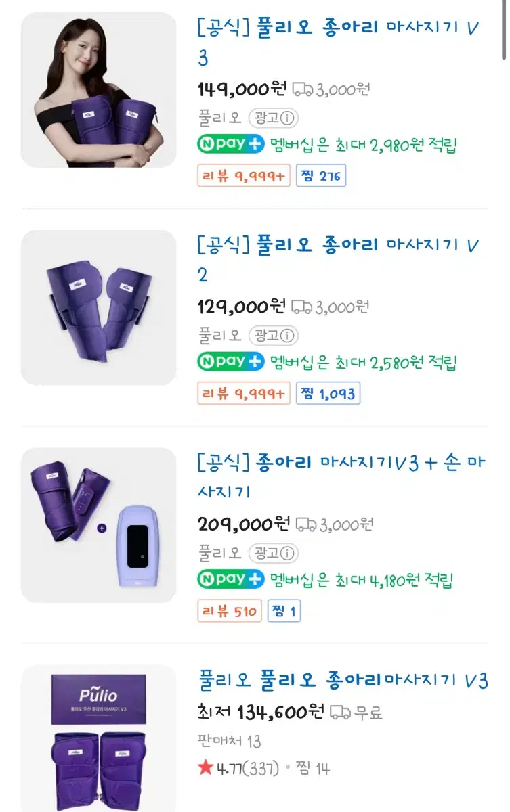Open the 리뷰 510 reviews badge

(230, 612)
